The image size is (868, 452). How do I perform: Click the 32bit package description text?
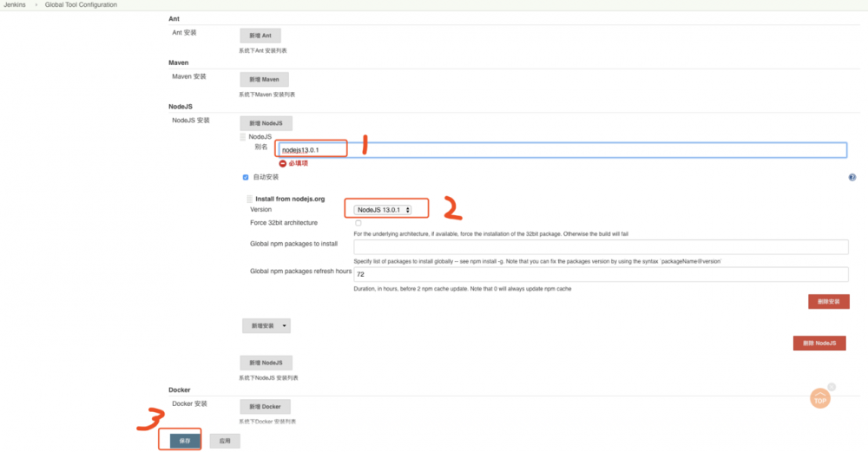(491, 234)
